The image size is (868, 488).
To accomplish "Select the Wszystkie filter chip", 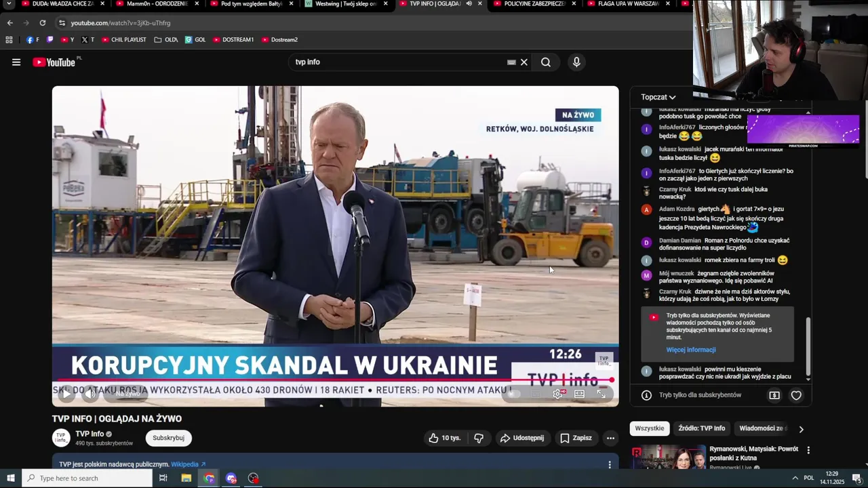I will (650, 428).
